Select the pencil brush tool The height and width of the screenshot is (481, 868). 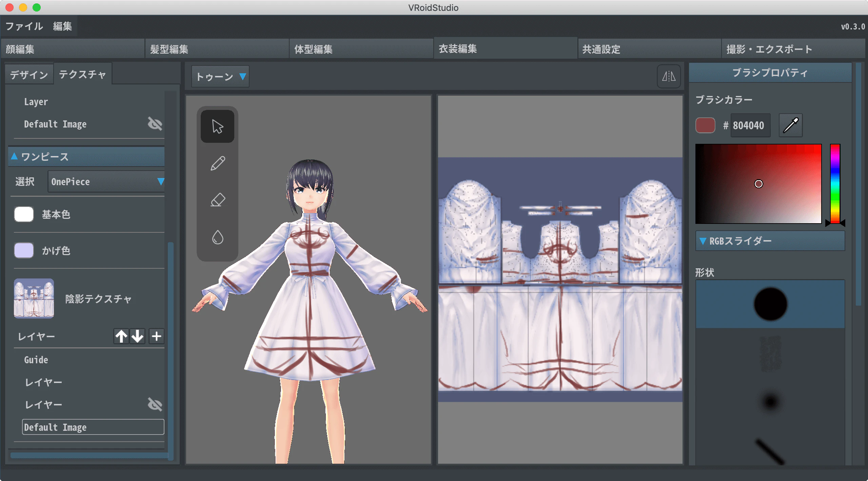(x=217, y=163)
